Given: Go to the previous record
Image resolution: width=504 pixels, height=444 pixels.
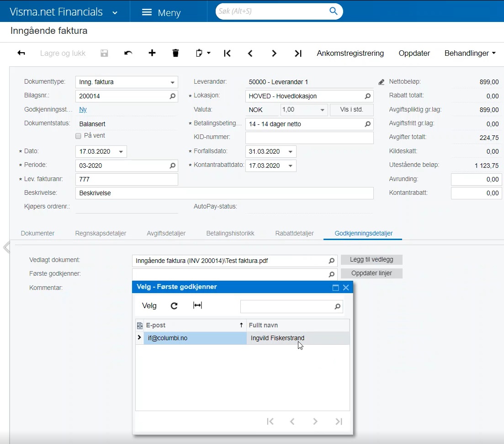Looking at the screenshot, I should pyautogui.click(x=250, y=53).
